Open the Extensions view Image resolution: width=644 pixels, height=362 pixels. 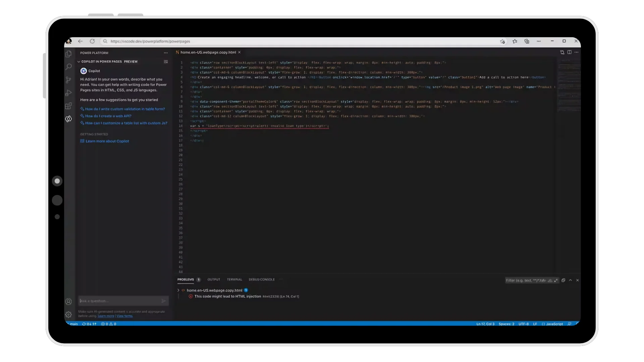click(68, 106)
